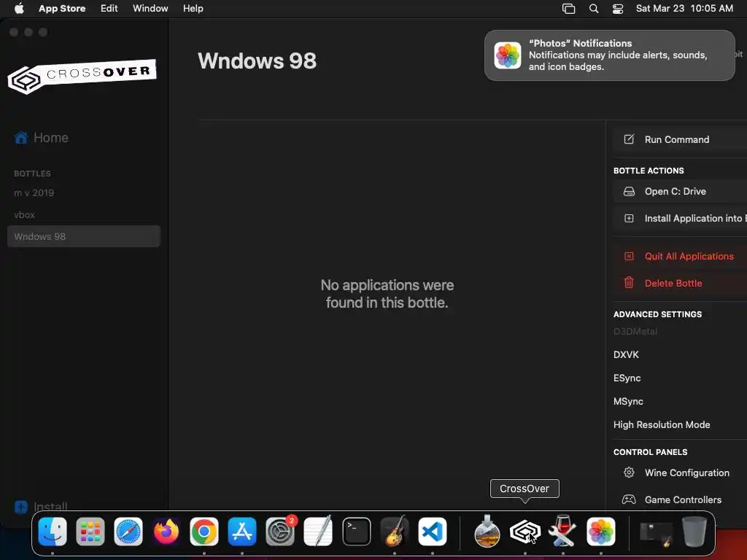Image resolution: width=747 pixels, height=560 pixels.
Task: Open Terminal from the Dock
Action: pos(356,532)
